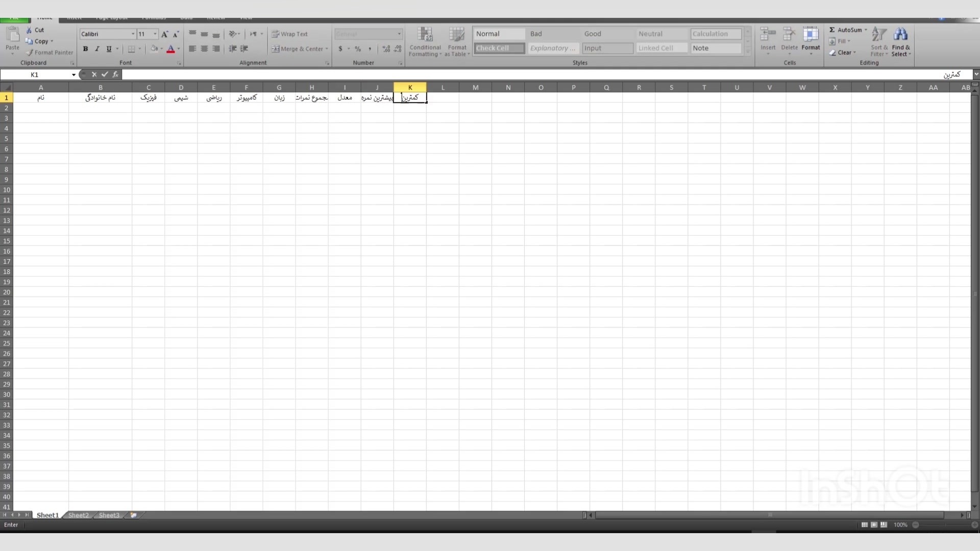Image resolution: width=980 pixels, height=551 pixels.
Task: Apply top vertical alignment
Action: point(192,34)
